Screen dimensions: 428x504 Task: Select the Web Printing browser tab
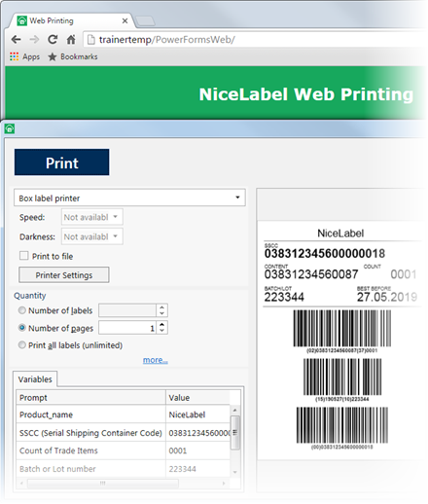[71, 21]
